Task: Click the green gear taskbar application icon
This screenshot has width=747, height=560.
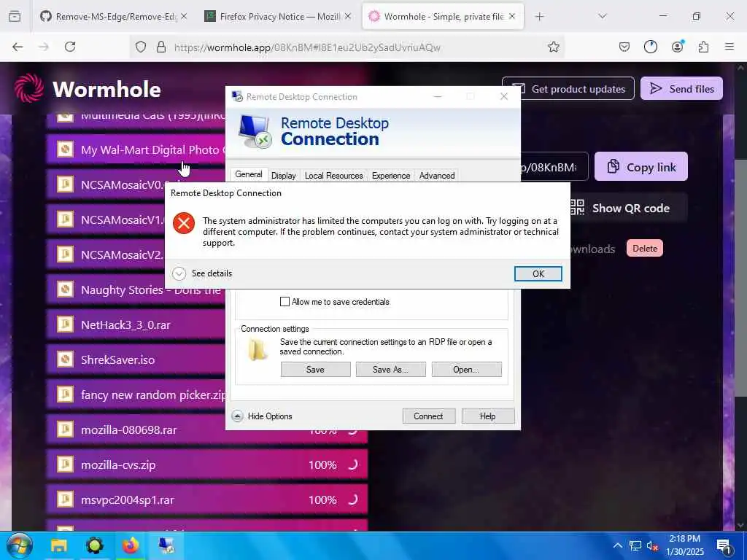Action: (95, 545)
